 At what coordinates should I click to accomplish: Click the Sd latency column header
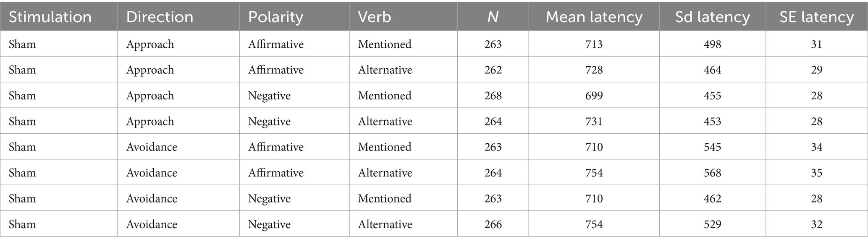712,17
